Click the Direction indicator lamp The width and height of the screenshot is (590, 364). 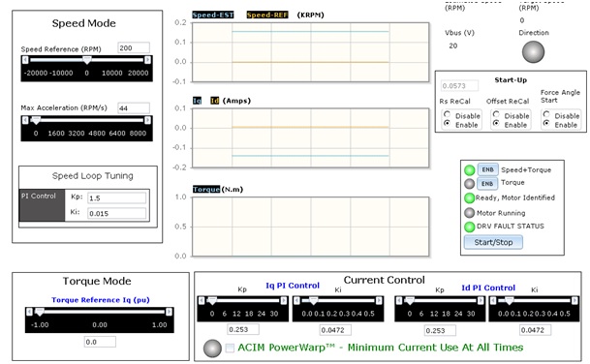(x=533, y=52)
